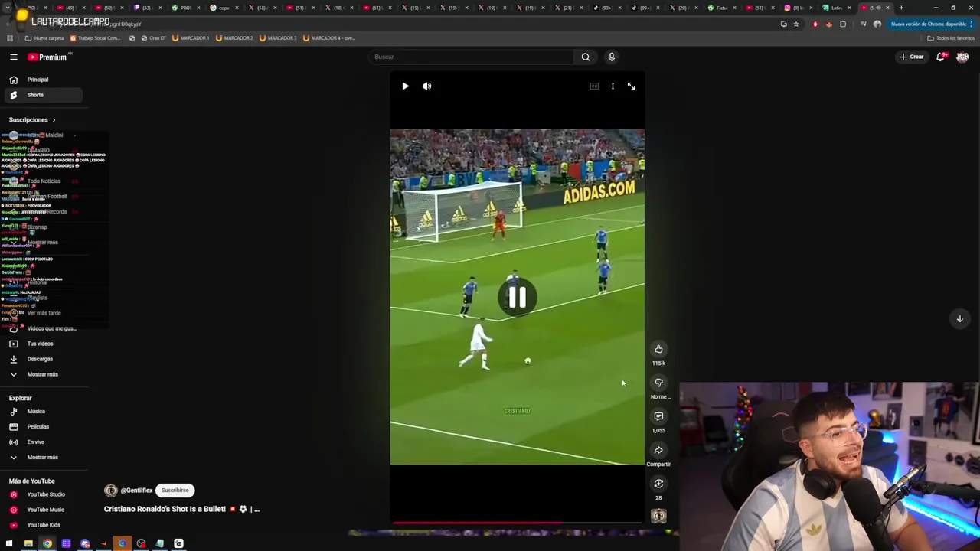980x551 pixels.
Task: Expand Mostrar más under Explorar
Action: tap(42, 458)
